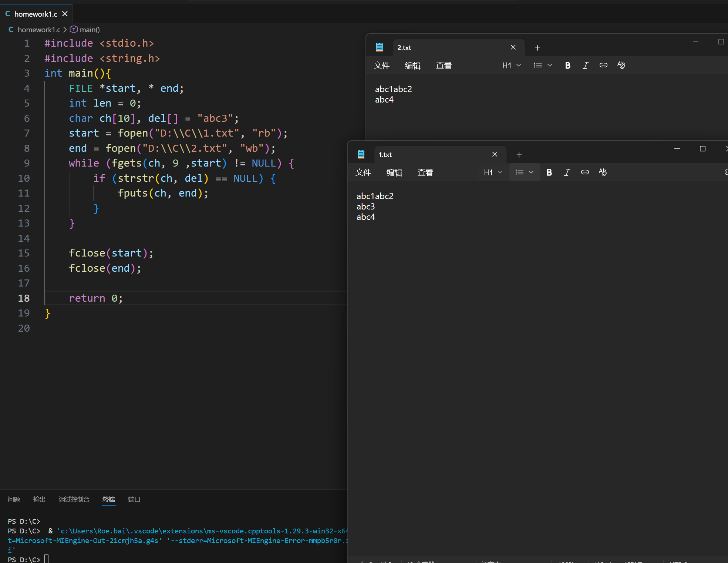The width and height of the screenshot is (728, 563).
Task: Switch to 输出 panel tab
Action: (39, 499)
